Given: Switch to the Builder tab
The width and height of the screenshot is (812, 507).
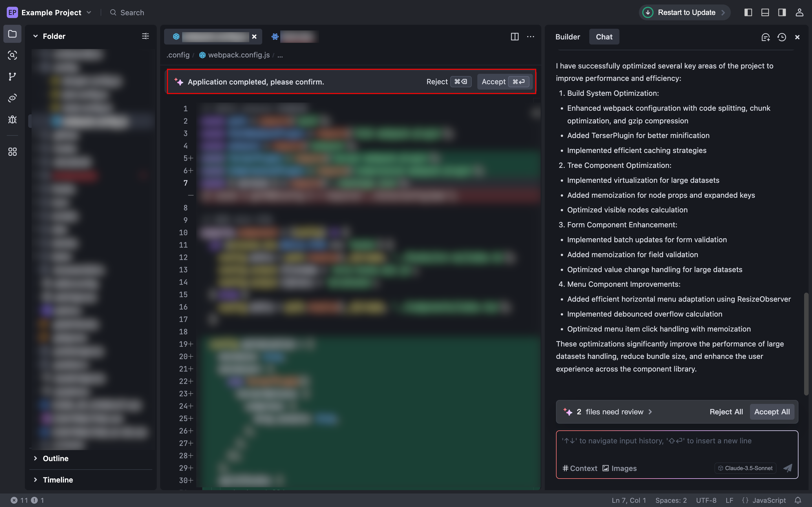Looking at the screenshot, I should point(568,36).
